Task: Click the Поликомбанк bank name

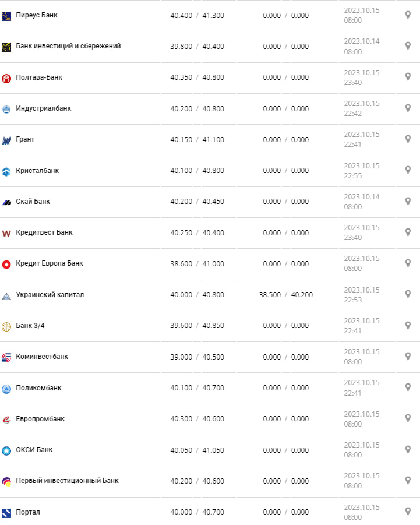Action: [38, 388]
